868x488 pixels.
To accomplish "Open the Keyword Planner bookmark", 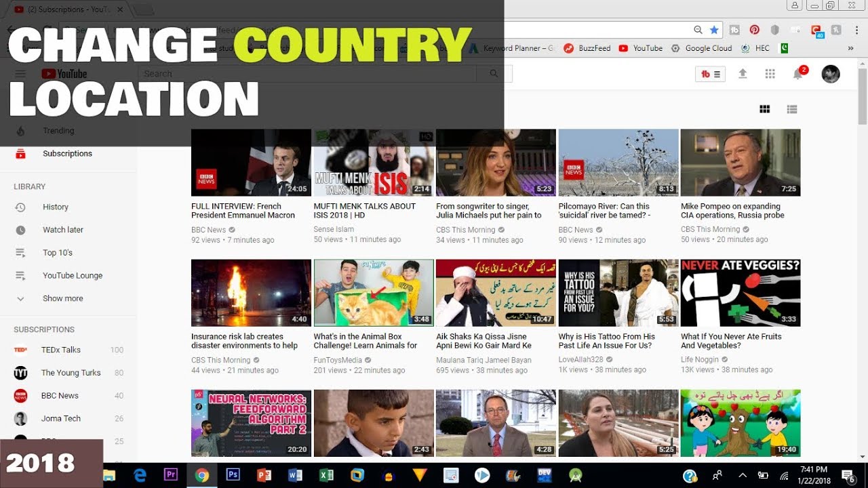I will pyautogui.click(x=513, y=48).
